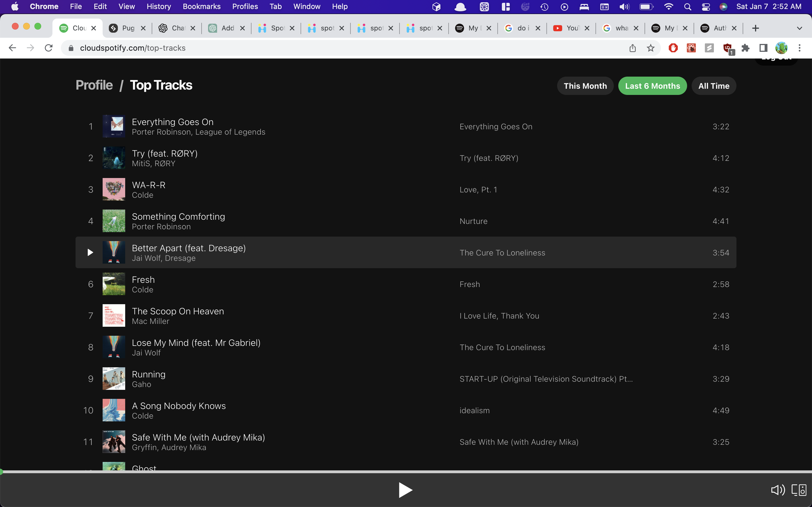Viewport: 812px width, 507px height.
Task: Open the Bookmarks menu
Action: pos(201,6)
